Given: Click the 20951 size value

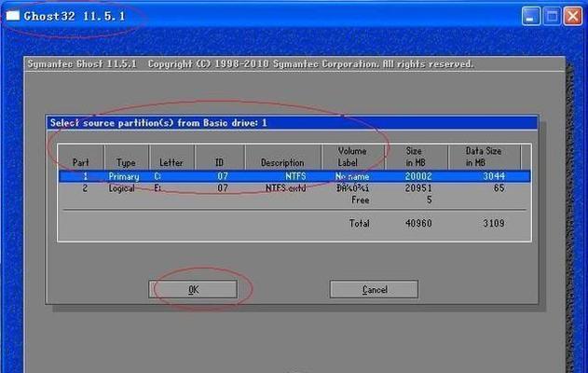Looking at the screenshot, I should pos(418,188).
